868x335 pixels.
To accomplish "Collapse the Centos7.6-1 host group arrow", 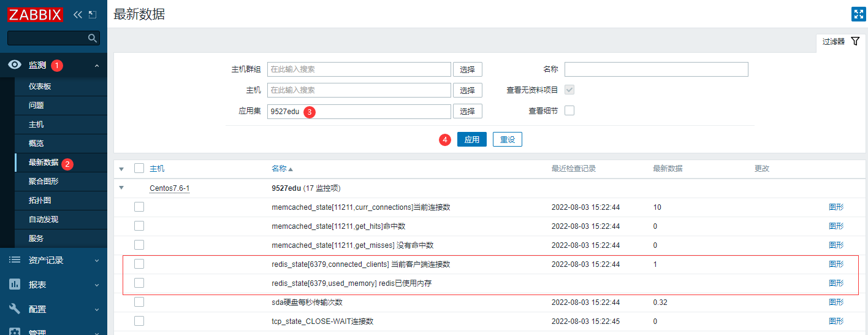I will 121,188.
